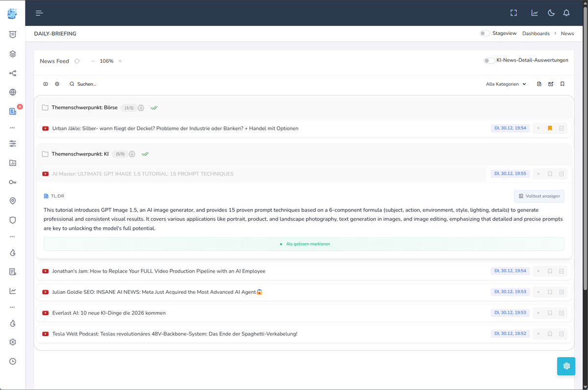Image resolution: width=588 pixels, height=390 pixels.
Task: Open notifications bell
Action: pos(566,13)
